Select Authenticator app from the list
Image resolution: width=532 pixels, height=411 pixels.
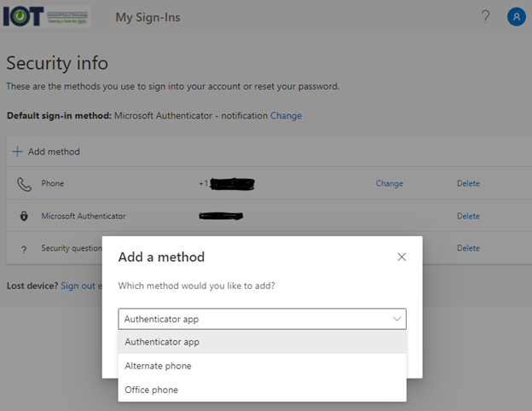(x=162, y=342)
